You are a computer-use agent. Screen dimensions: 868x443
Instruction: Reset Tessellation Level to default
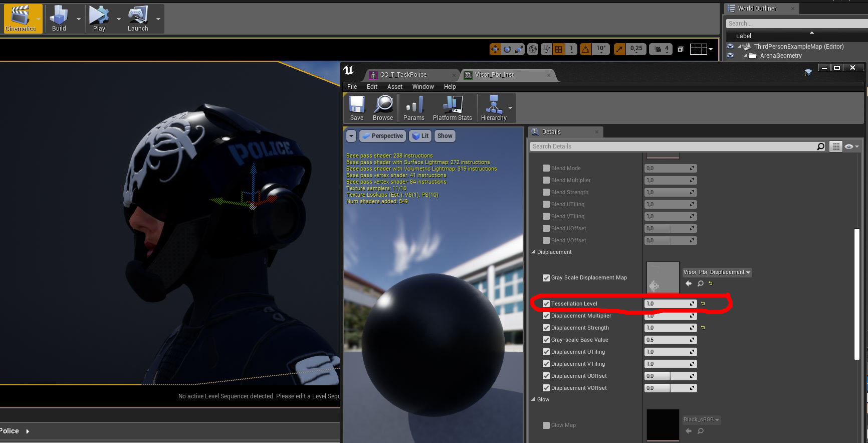(703, 304)
